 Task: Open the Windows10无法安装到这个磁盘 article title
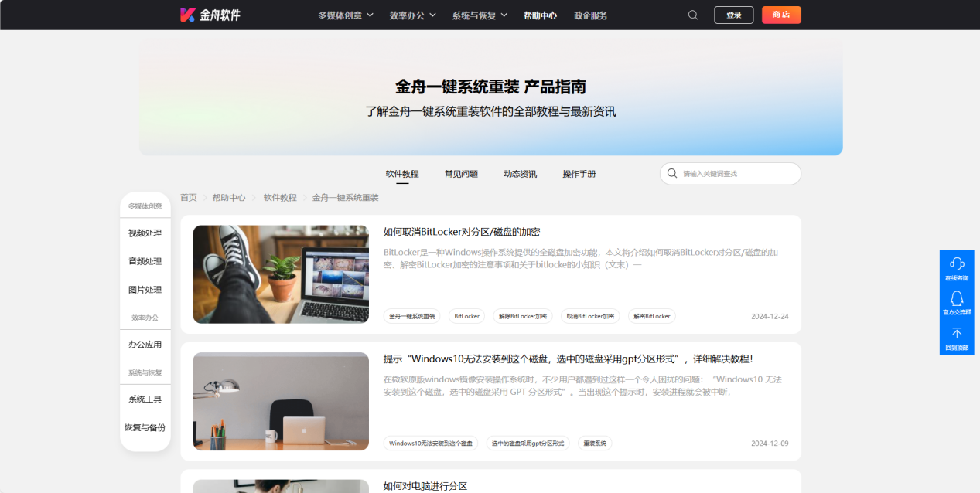click(x=569, y=359)
